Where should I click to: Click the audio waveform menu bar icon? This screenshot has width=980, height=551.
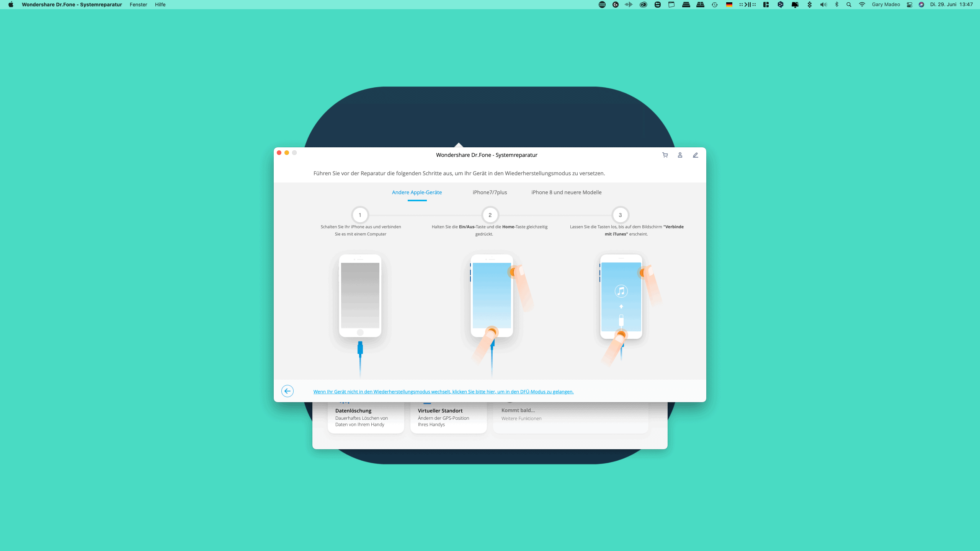pyautogui.click(x=629, y=5)
